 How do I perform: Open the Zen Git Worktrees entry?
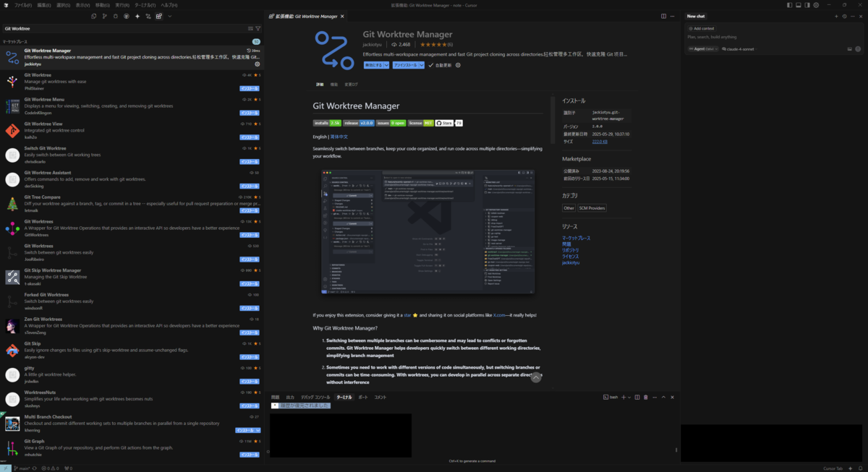132,326
